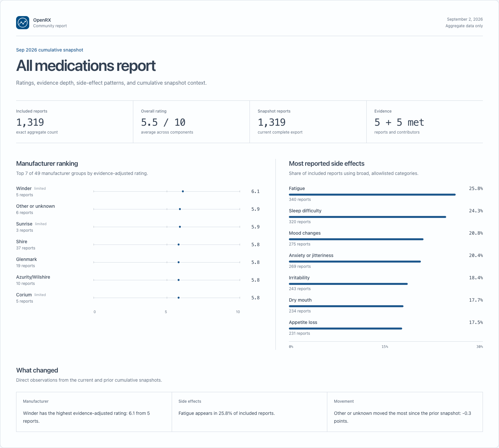Click the Most reported side effects heading

tap(327, 163)
